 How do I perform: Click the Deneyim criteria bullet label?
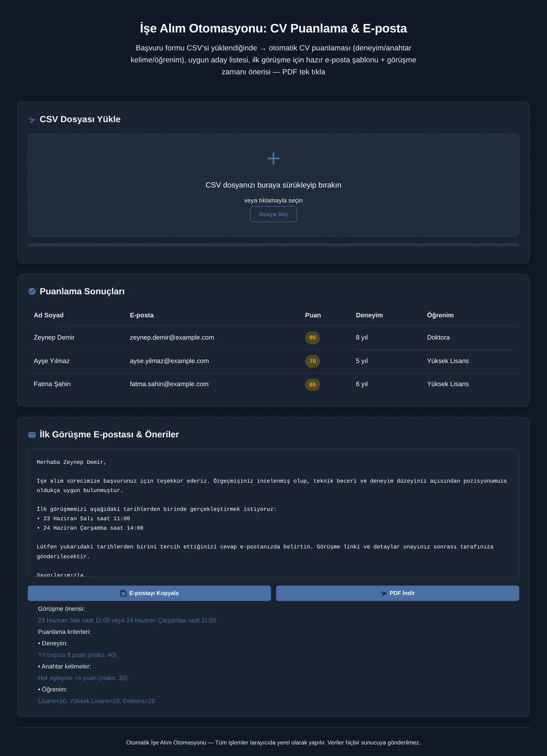[x=53, y=643]
